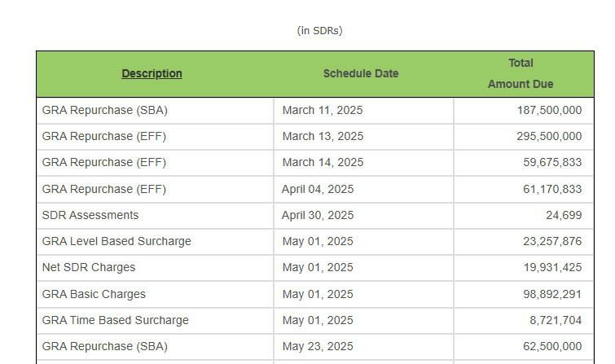The width and height of the screenshot is (615, 364).
Task: Click the "(in SDRs)" caption text
Action: pos(319,30)
